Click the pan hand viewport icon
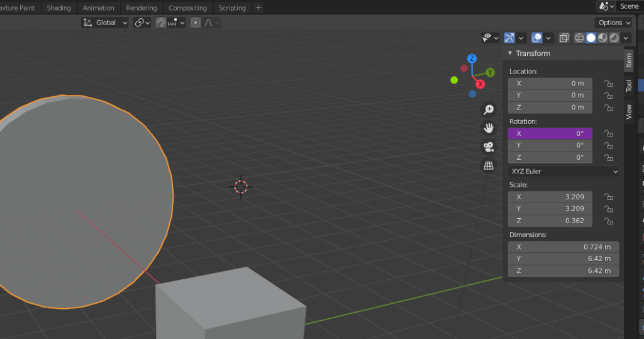 pos(488,128)
